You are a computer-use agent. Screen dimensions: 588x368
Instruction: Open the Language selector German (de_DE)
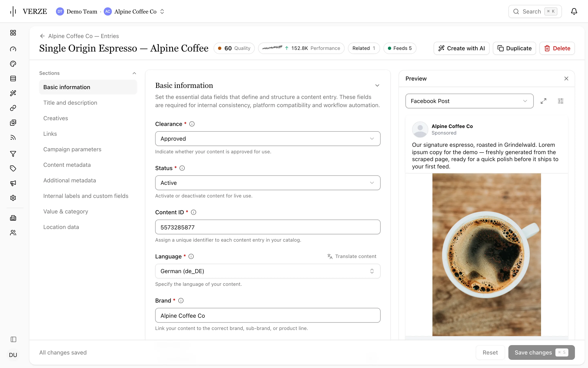pyautogui.click(x=268, y=271)
